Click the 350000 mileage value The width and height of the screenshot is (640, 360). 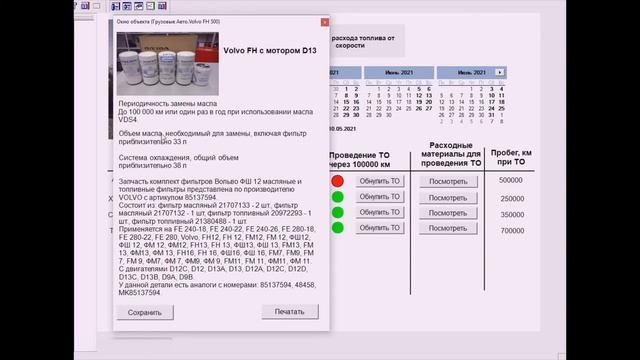(512, 214)
